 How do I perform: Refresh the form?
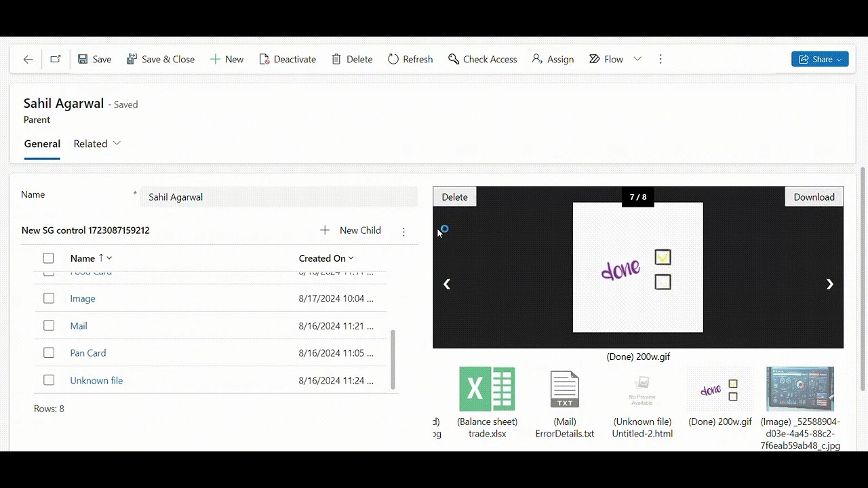click(x=410, y=60)
